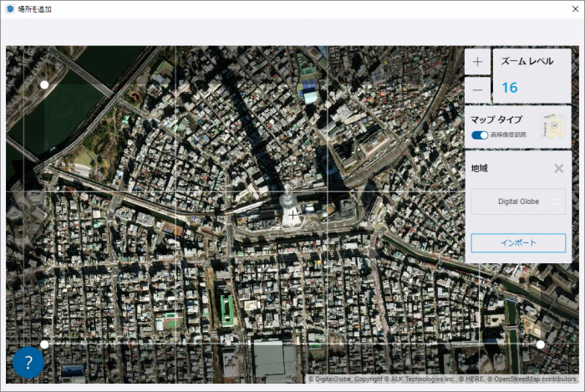Click the zoom out minus button
The height and width of the screenshot is (392, 585).
pyautogui.click(x=477, y=89)
